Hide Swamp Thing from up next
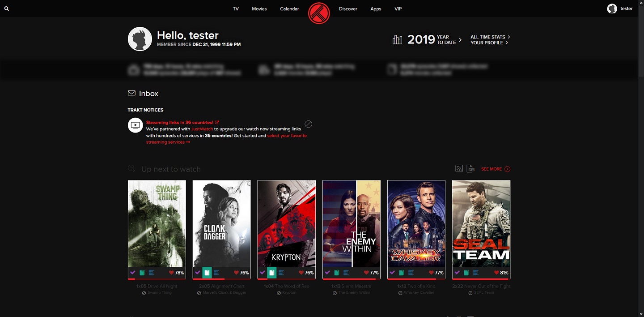 coord(144,293)
